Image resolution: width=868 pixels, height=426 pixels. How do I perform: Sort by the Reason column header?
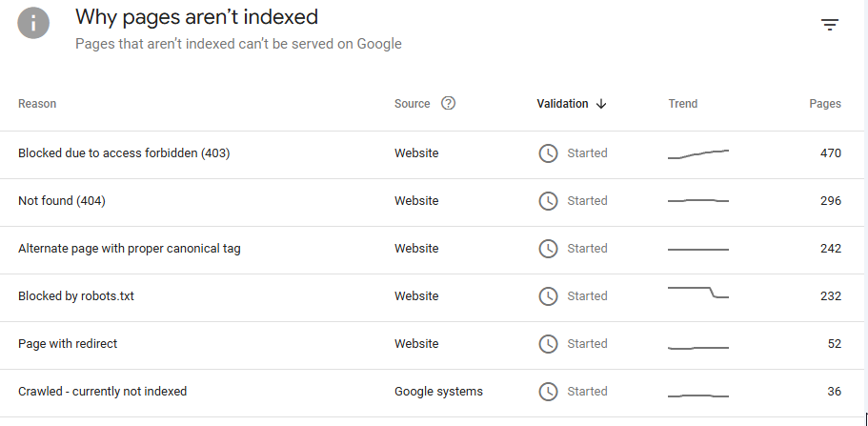click(x=37, y=104)
